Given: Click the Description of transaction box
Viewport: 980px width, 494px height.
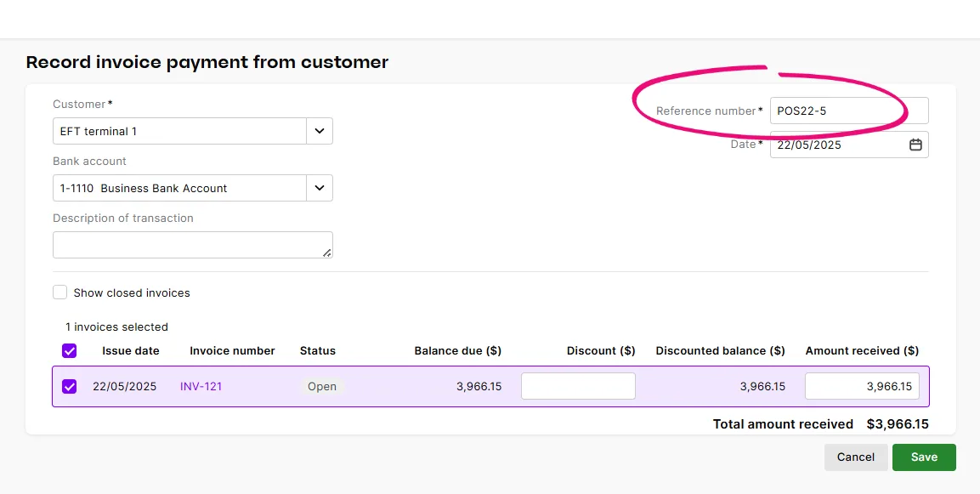Looking at the screenshot, I should [192, 244].
